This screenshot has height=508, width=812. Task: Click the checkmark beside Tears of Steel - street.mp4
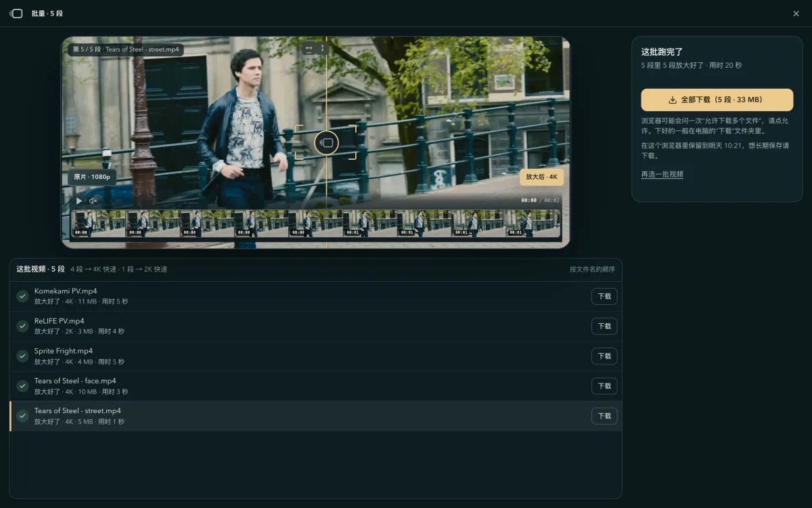[x=22, y=416]
